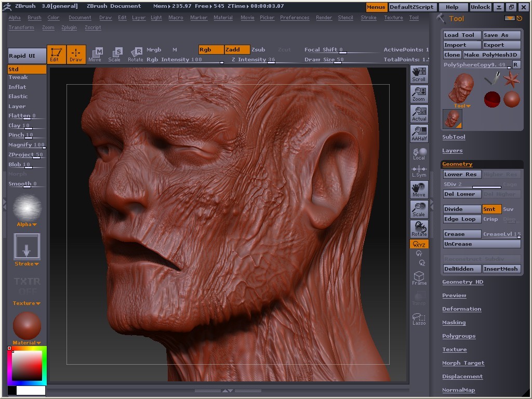Screen dimensions: 532x399
Task: Click Make PolyMesh3D button
Action: pos(491,55)
